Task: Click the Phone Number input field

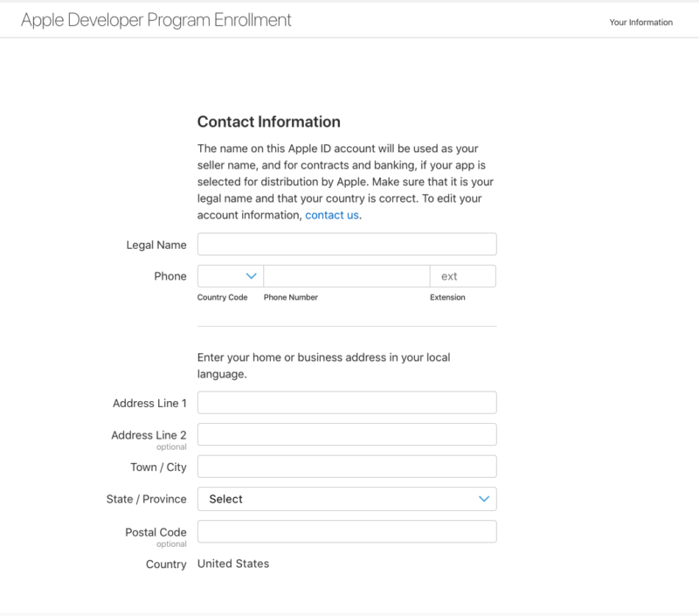Action: point(345,275)
